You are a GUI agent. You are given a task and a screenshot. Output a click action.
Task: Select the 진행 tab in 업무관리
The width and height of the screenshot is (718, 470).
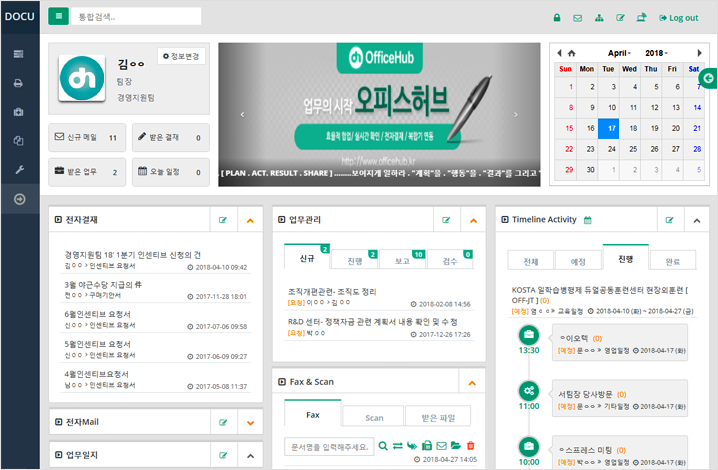[x=355, y=260]
